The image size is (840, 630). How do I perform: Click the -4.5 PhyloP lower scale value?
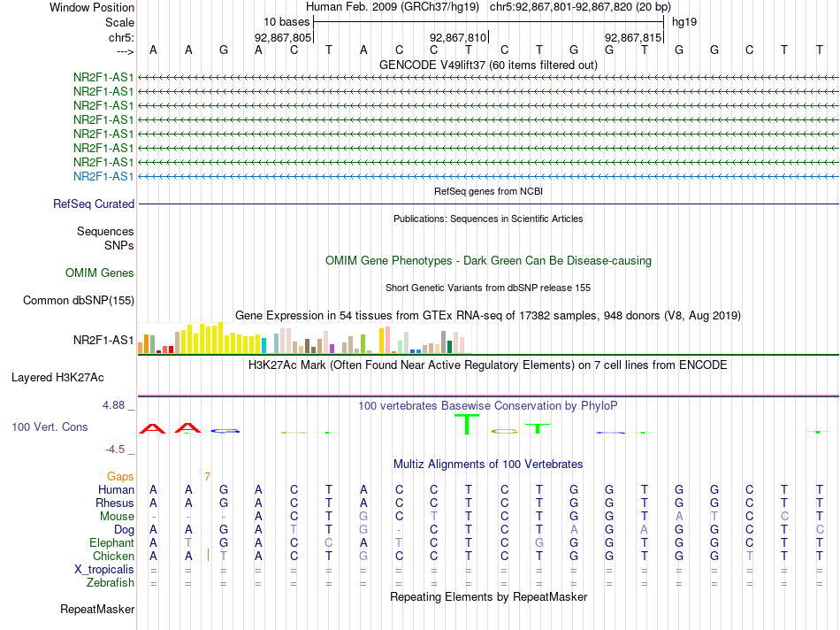(114, 449)
